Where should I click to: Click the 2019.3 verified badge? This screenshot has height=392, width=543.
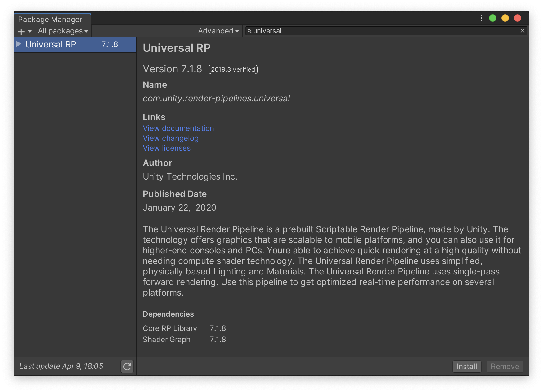(233, 69)
